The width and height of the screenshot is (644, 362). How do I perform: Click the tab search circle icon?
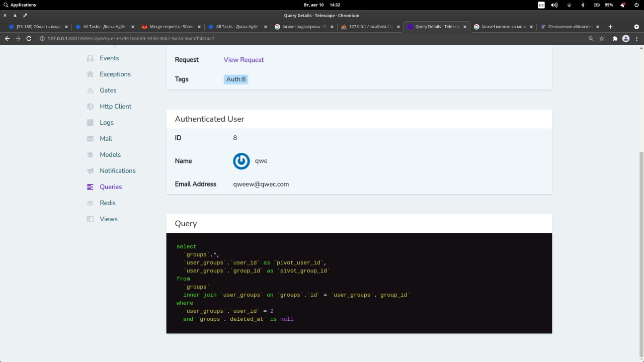[x=636, y=27]
